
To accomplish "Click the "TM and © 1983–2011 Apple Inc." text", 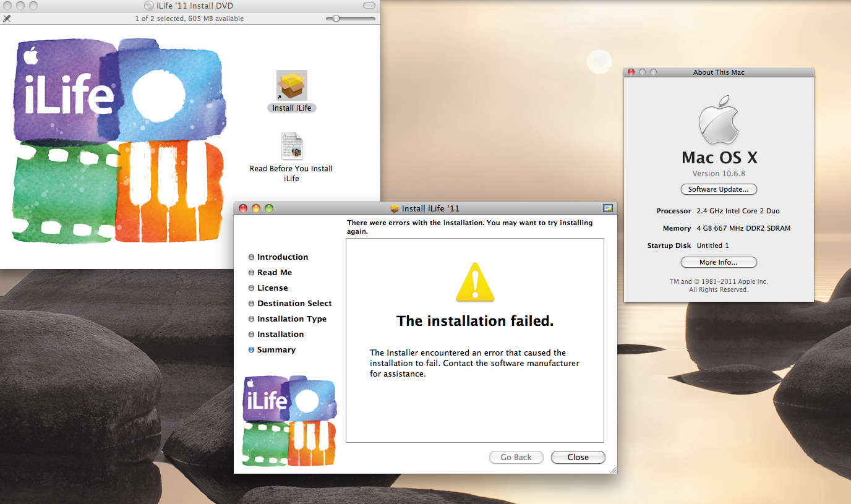I will [x=719, y=281].
